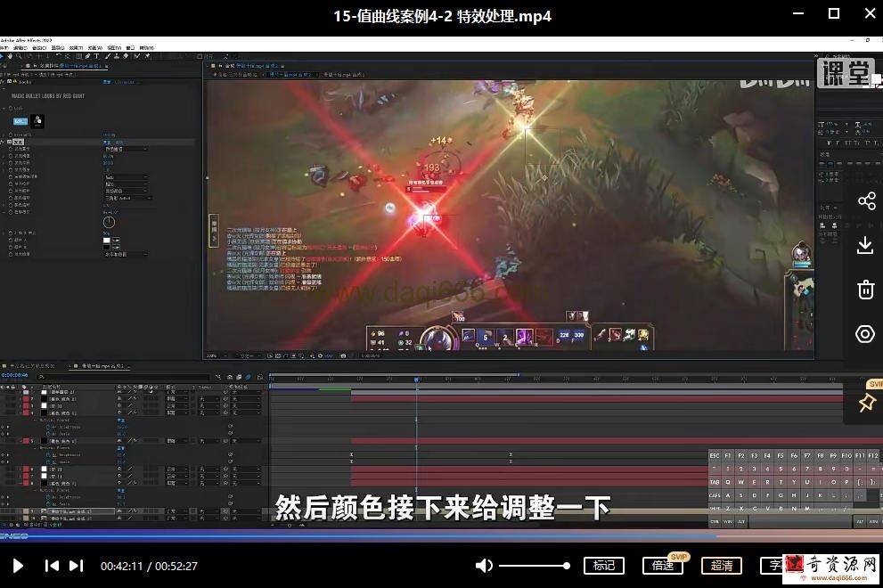Select the Roto Brush tool
The height and width of the screenshot is (588, 883).
pos(137,56)
